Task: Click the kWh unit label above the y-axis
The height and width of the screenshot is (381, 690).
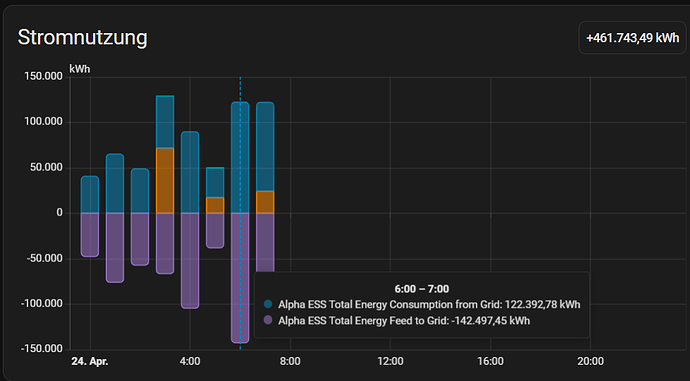Action: pos(80,69)
